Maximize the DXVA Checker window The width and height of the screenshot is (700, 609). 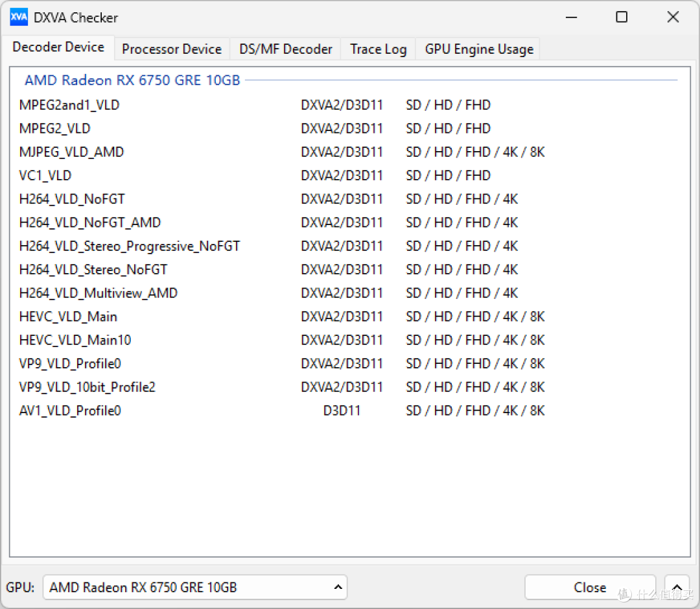622,18
